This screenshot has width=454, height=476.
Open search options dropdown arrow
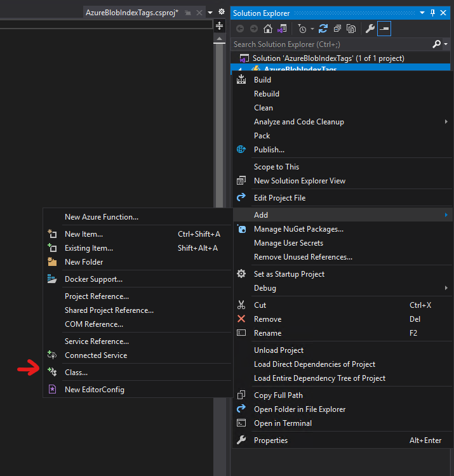(x=446, y=44)
